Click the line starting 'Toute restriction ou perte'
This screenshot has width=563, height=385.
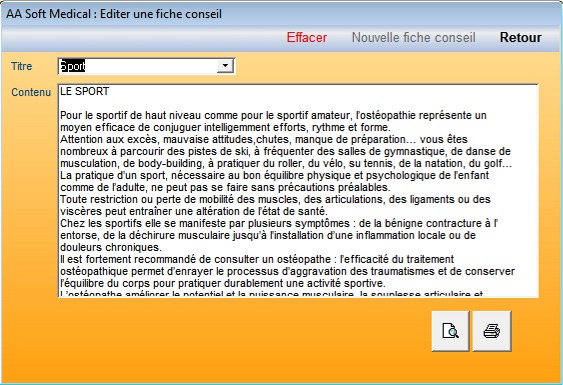pos(275,199)
